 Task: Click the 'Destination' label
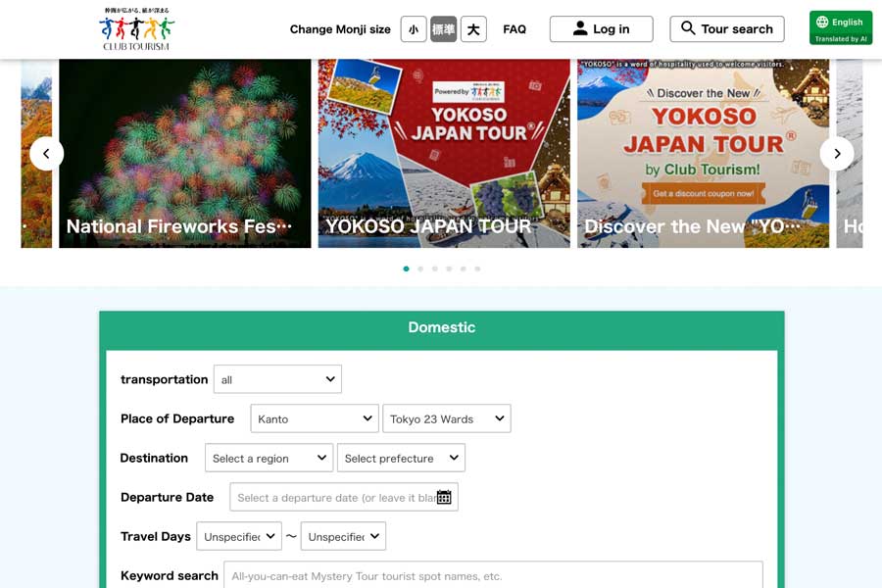[x=154, y=458]
